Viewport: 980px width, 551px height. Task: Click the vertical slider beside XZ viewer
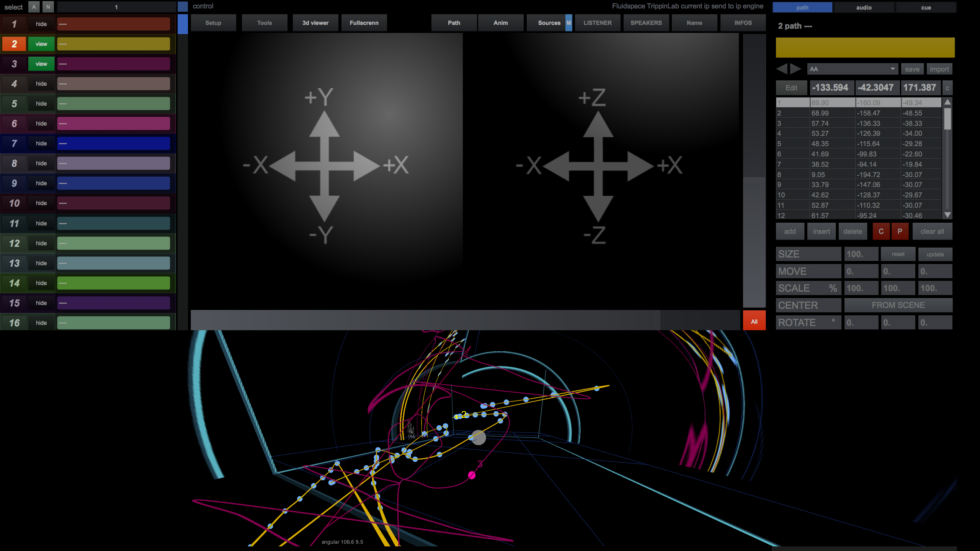[754, 171]
